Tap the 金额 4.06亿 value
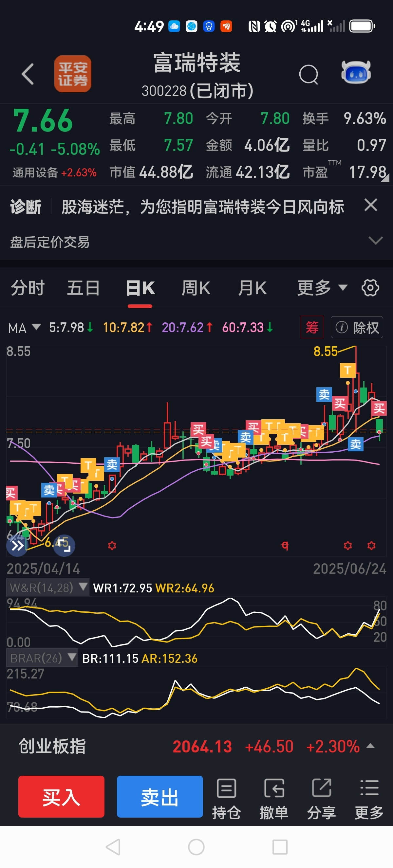Screen dimensions: 393x868 pos(248,145)
